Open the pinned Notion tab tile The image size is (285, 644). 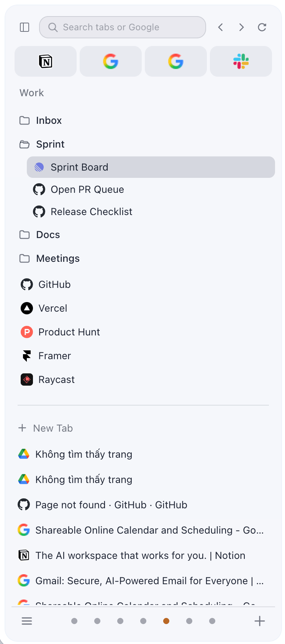click(x=46, y=61)
